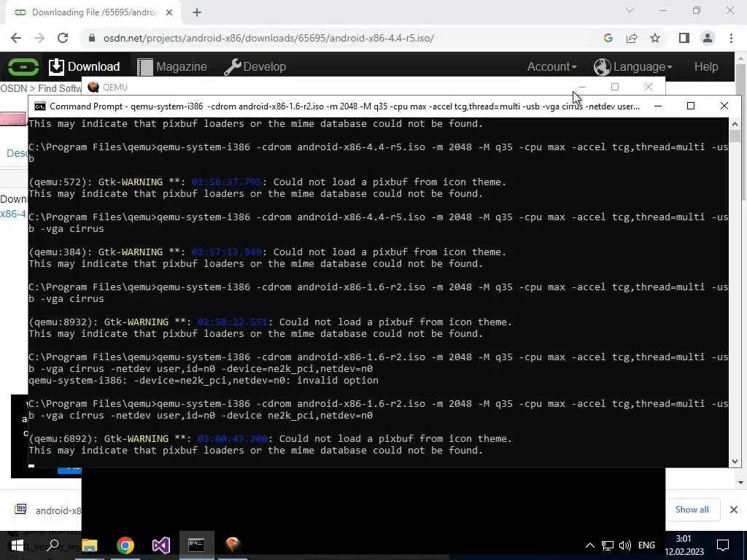Switch to QEMU in taskbar
The image size is (747, 560).
233,545
